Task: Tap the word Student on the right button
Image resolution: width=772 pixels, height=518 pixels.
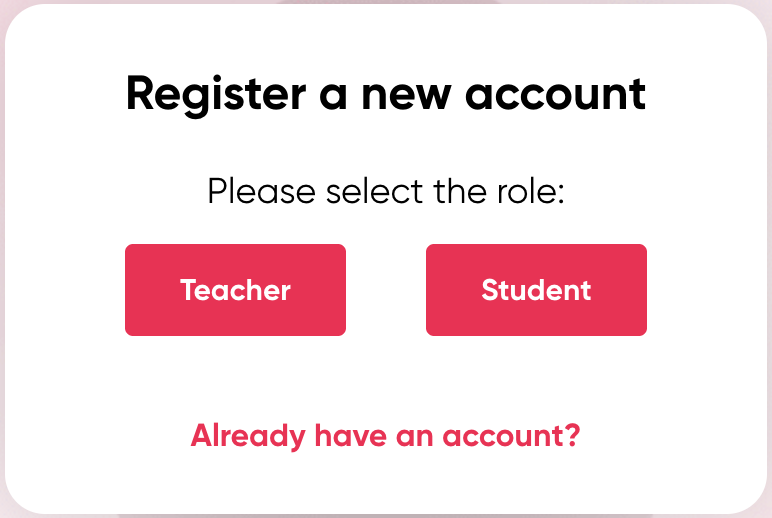Action: 536,290
